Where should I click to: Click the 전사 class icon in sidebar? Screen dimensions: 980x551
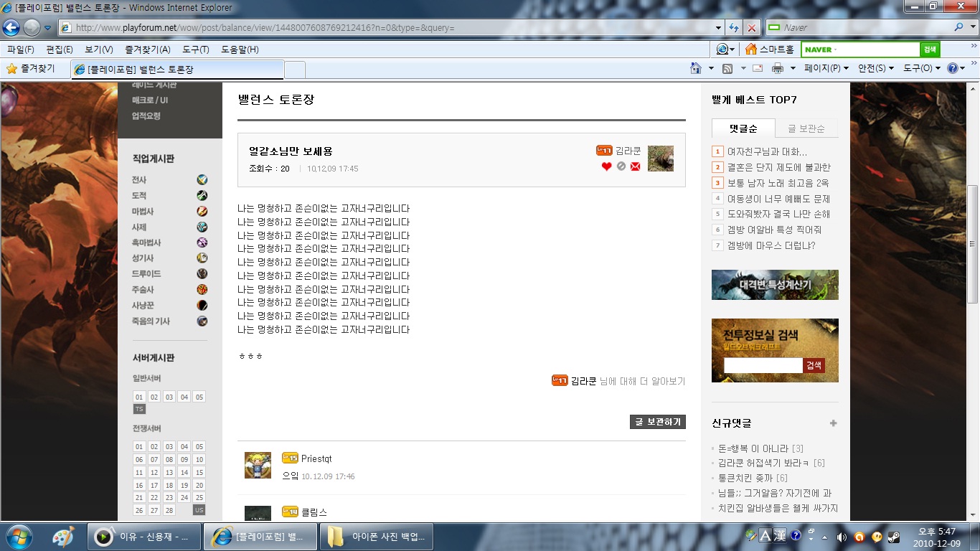pos(202,180)
